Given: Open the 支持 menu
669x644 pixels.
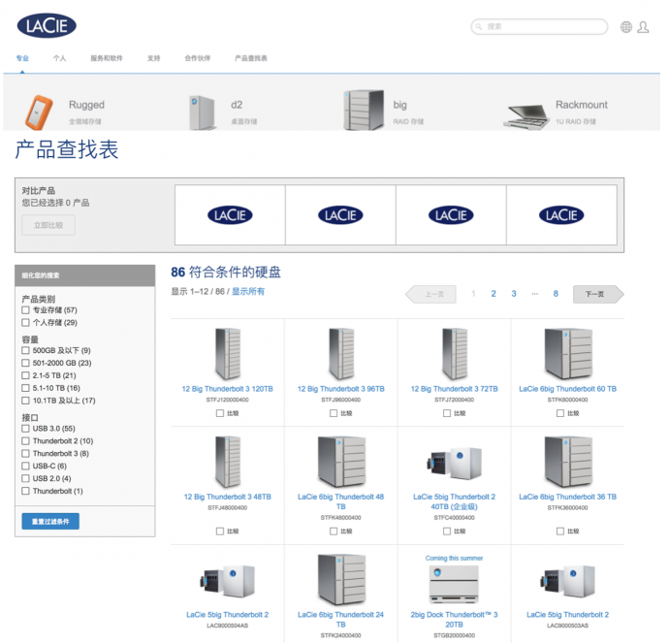Looking at the screenshot, I should (x=153, y=58).
